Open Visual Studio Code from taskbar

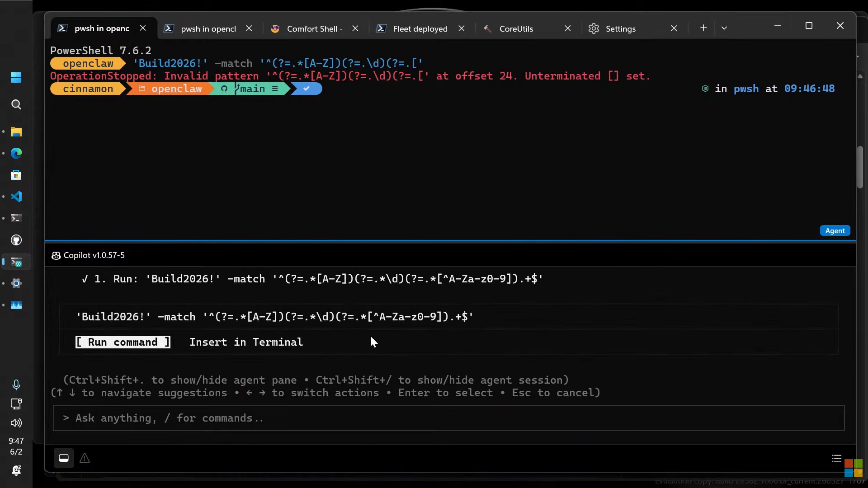[16, 197]
